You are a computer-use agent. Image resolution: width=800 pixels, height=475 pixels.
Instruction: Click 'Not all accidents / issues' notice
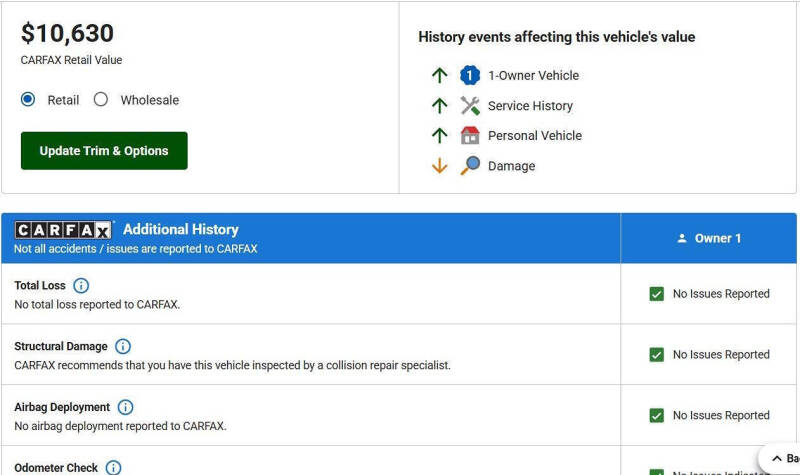tap(136, 249)
